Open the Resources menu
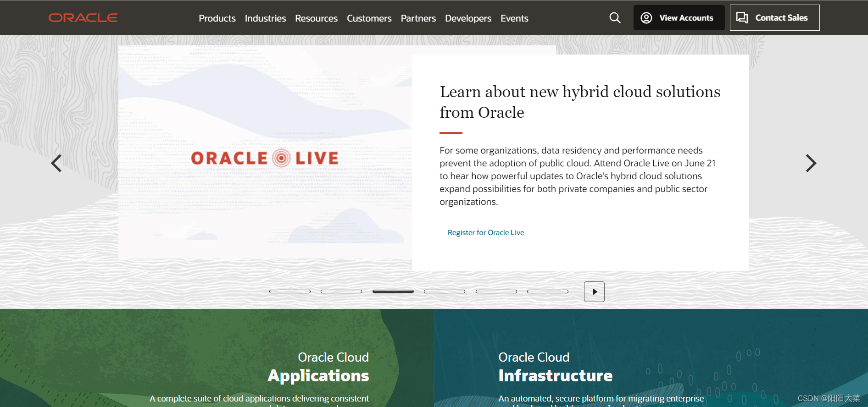The image size is (868, 407). pyautogui.click(x=316, y=18)
